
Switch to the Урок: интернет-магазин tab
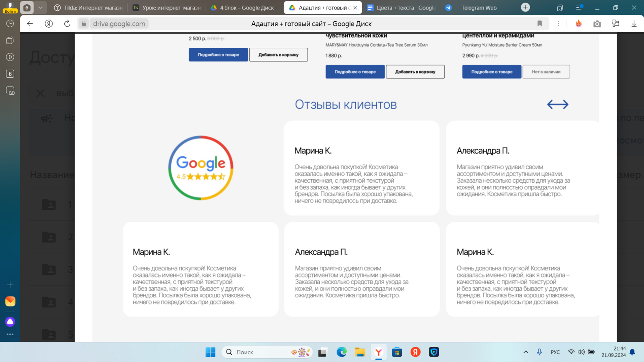(167, 8)
